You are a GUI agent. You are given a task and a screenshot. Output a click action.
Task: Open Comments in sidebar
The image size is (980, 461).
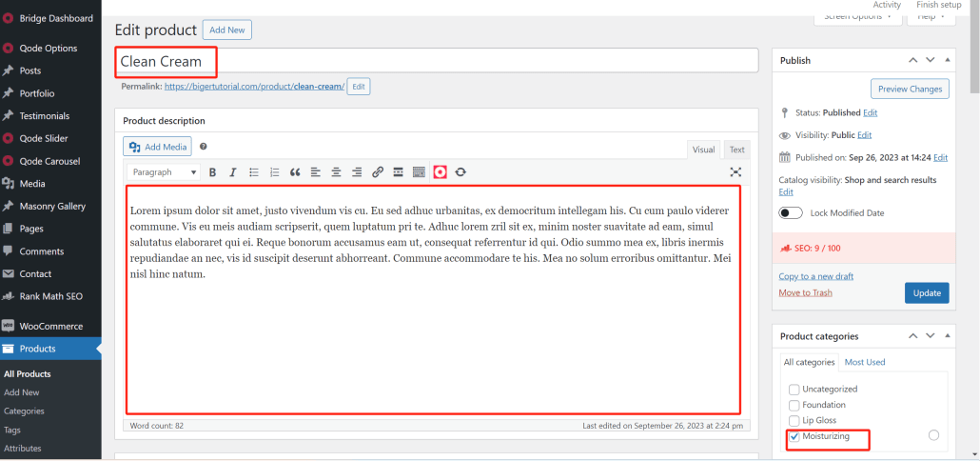50,251
